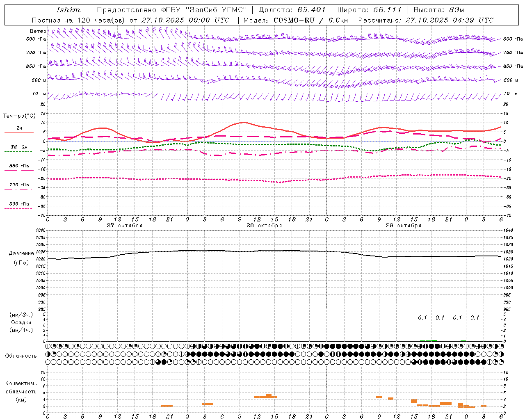Click the "(мм/3ч.)" precipitation unit label
525x420 pixels.
(21, 315)
